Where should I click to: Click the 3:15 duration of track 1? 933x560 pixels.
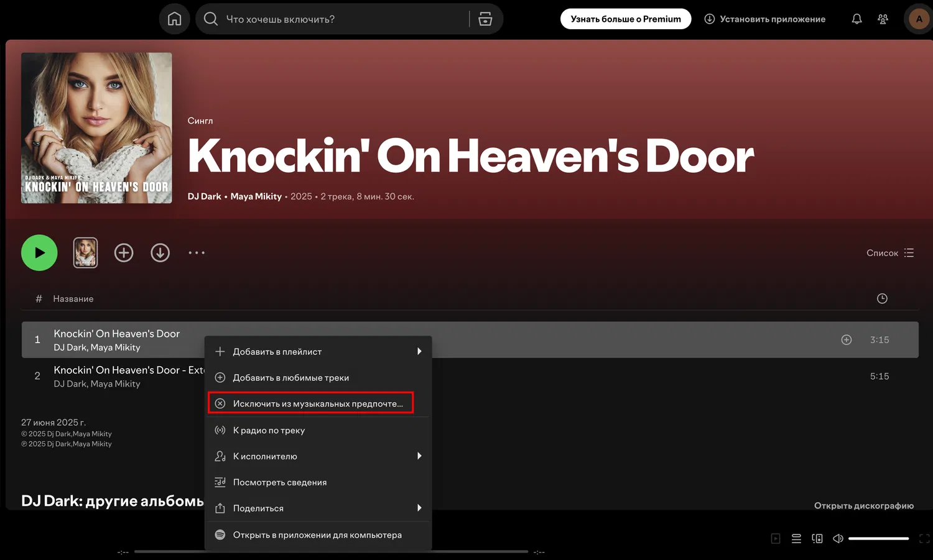pos(880,340)
